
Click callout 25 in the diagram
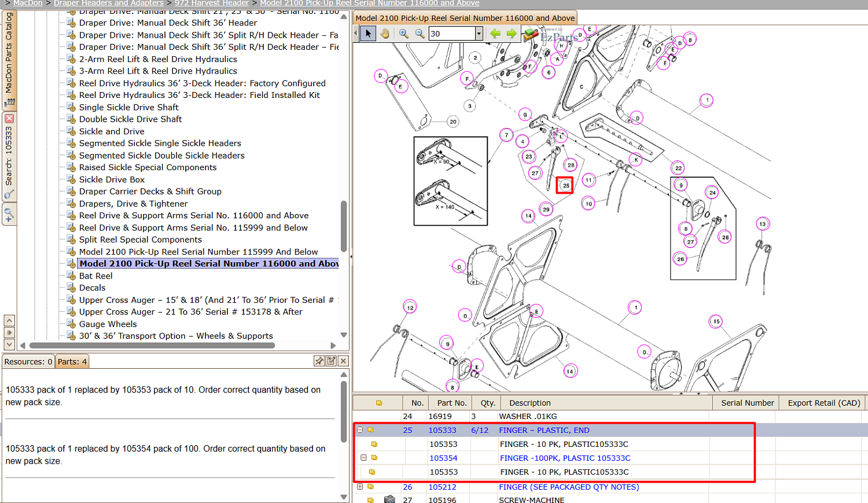(x=565, y=185)
